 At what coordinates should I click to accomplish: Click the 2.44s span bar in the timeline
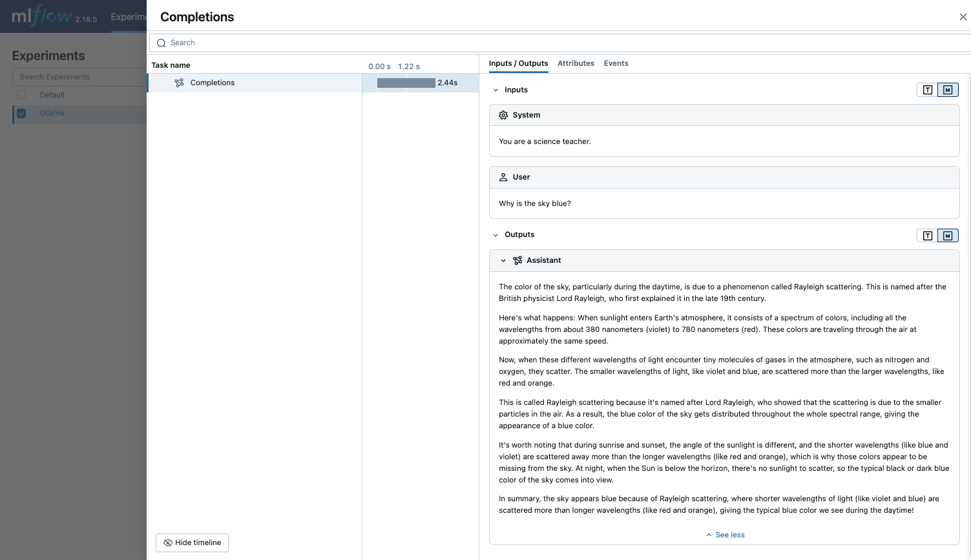pos(406,83)
